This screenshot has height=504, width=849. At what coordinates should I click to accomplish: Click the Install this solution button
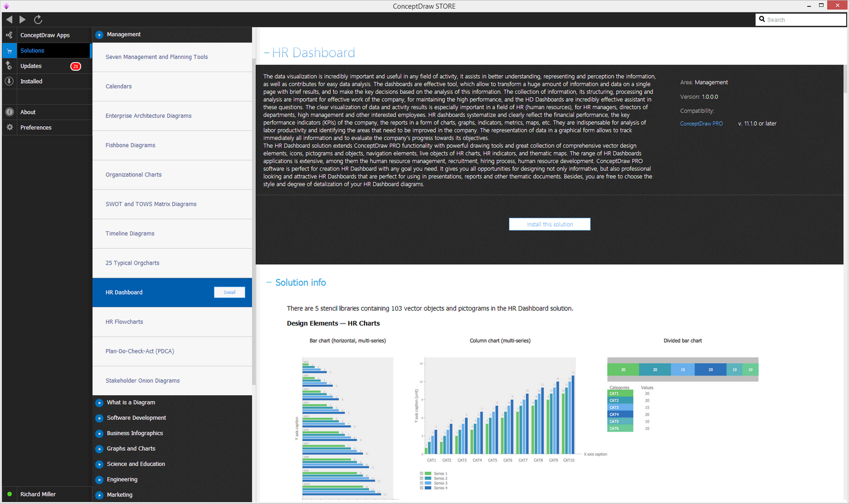pos(550,225)
